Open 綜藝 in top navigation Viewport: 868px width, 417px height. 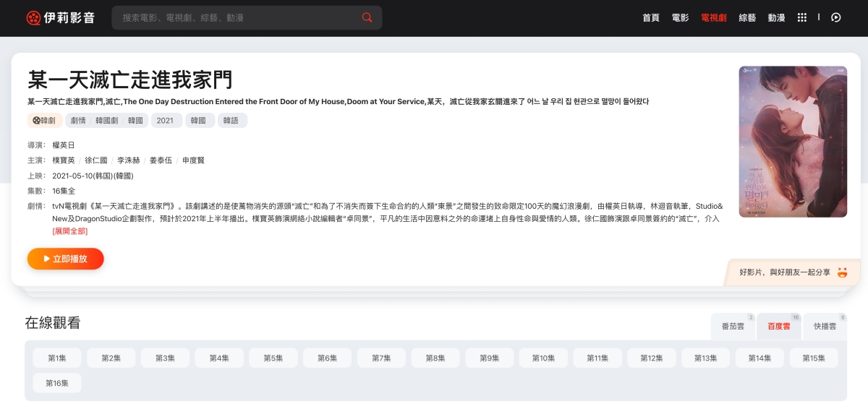[747, 17]
